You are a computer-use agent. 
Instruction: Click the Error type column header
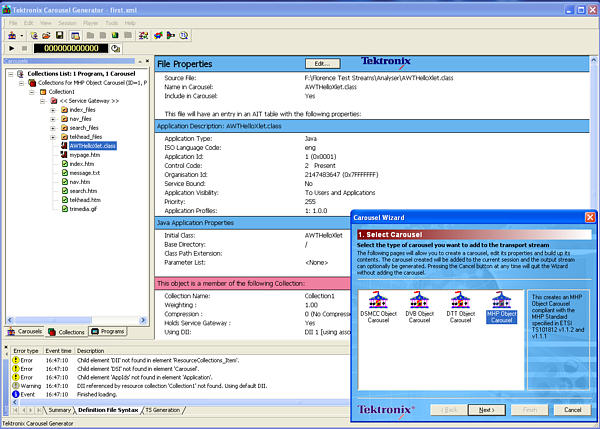[26, 351]
